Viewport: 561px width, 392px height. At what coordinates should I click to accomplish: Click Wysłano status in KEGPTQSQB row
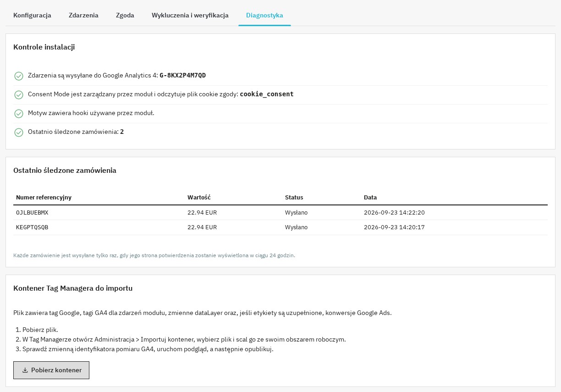pyautogui.click(x=297, y=227)
